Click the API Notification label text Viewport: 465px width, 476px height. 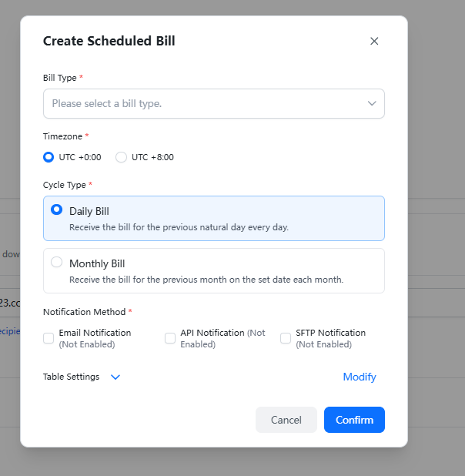click(x=212, y=333)
